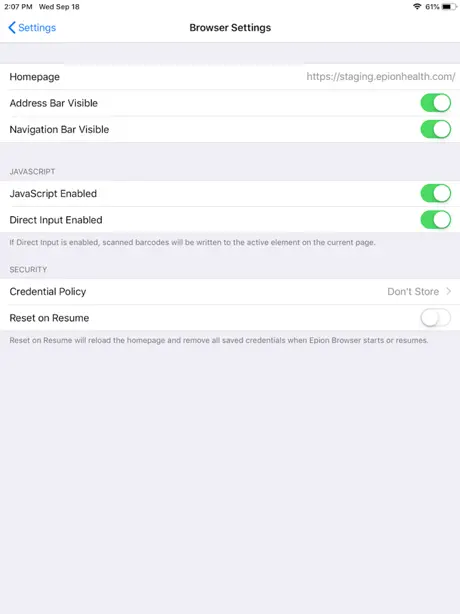460x614 pixels.
Task: Edit the Homepage URL field
Action: (x=381, y=76)
